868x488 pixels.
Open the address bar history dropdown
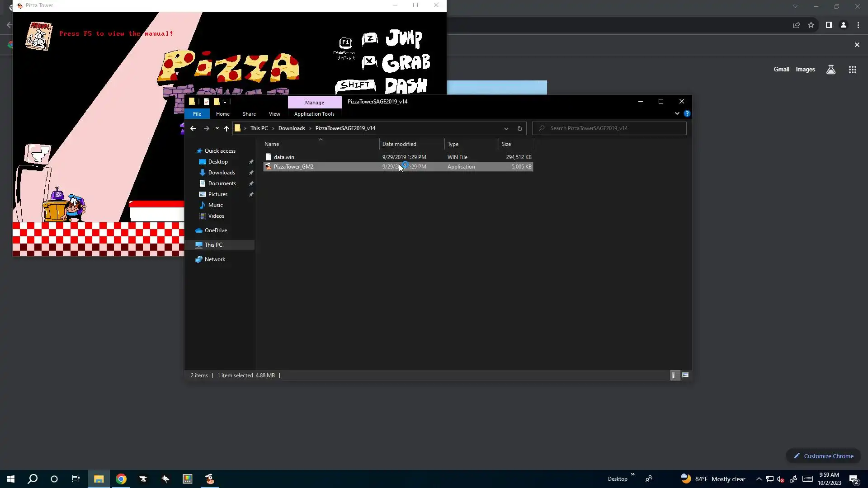tap(506, 128)
